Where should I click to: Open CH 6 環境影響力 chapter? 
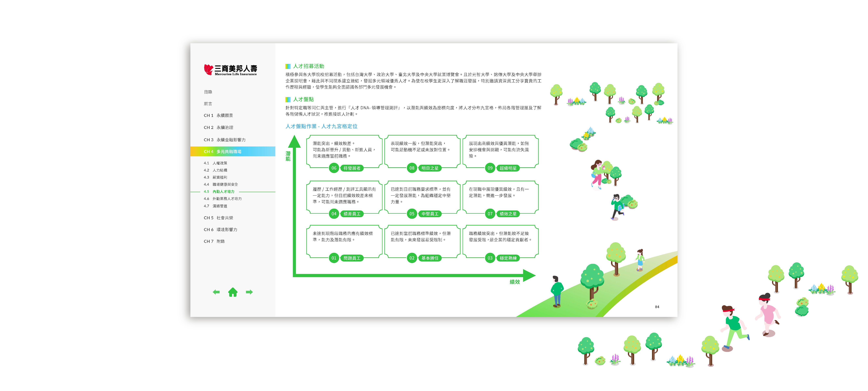click(x=220, y=230)
